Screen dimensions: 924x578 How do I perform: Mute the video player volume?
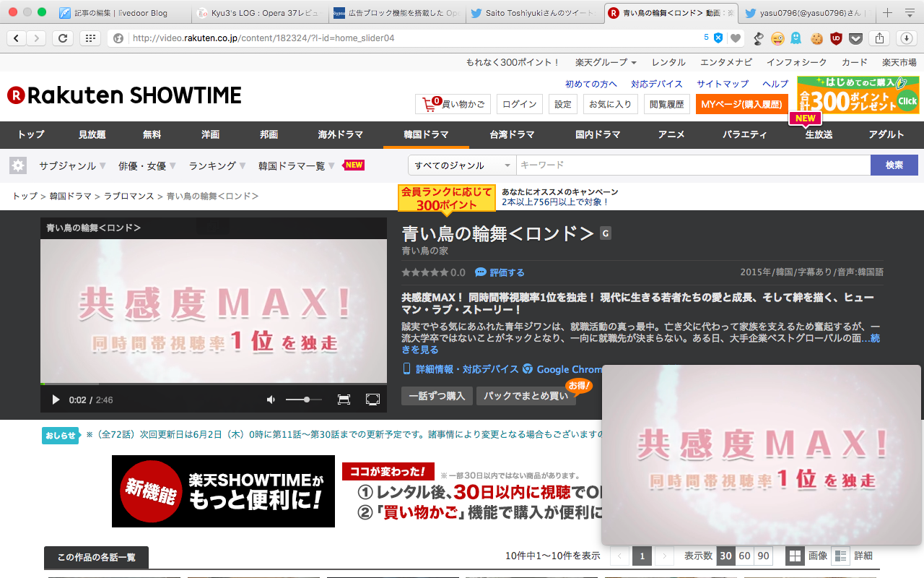pyautogui.click(x=271, y=400)
